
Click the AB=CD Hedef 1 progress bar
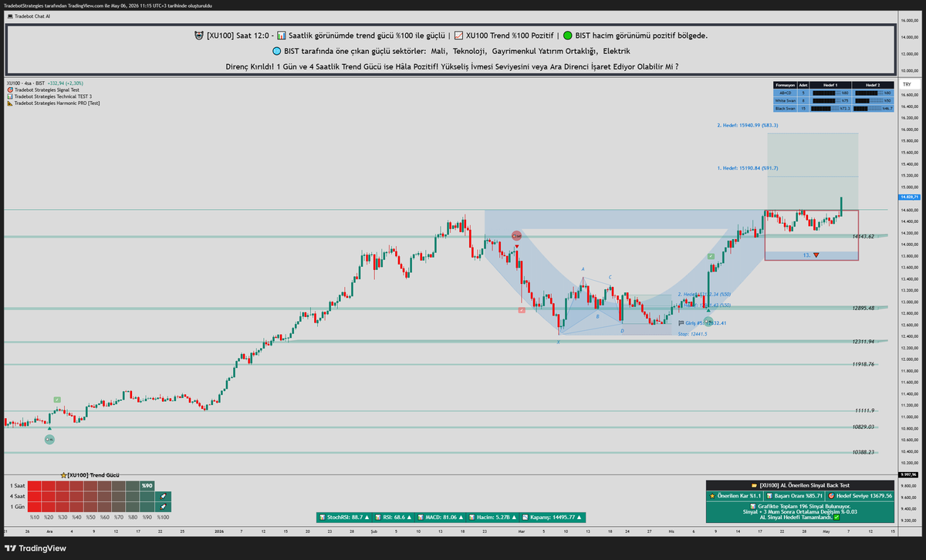(x=828, y=93)
